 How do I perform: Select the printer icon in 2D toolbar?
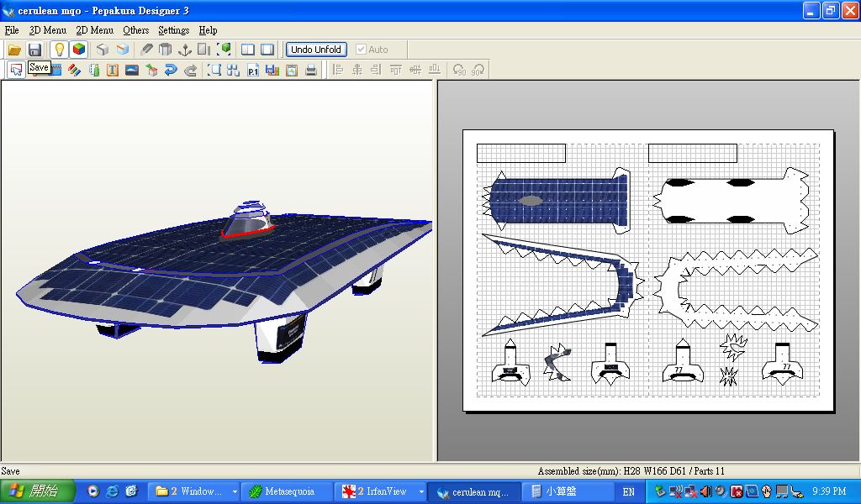click(311, 71)
